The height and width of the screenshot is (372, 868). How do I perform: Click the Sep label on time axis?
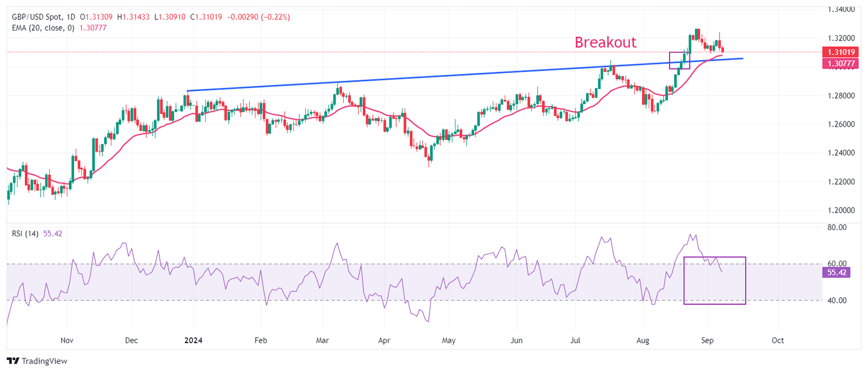click(x=708, y=340)
